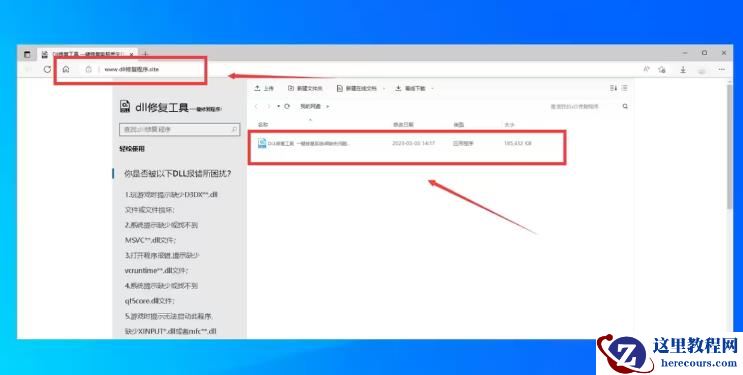Image resolution: width=743 pixels, height=375 pixels.
Task: Click the address bar showing www.dll修复程序.site
Action: pyautogui.click(x=132, y=69)
